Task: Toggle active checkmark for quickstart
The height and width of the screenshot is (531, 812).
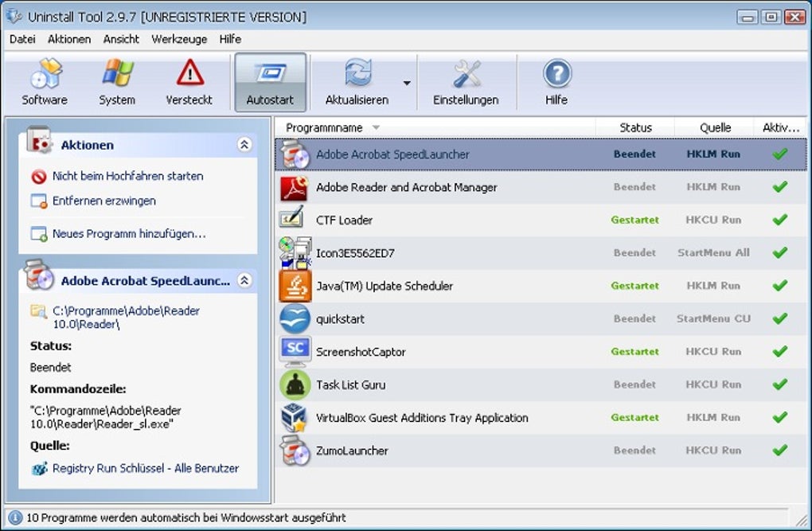Action: 780,318
